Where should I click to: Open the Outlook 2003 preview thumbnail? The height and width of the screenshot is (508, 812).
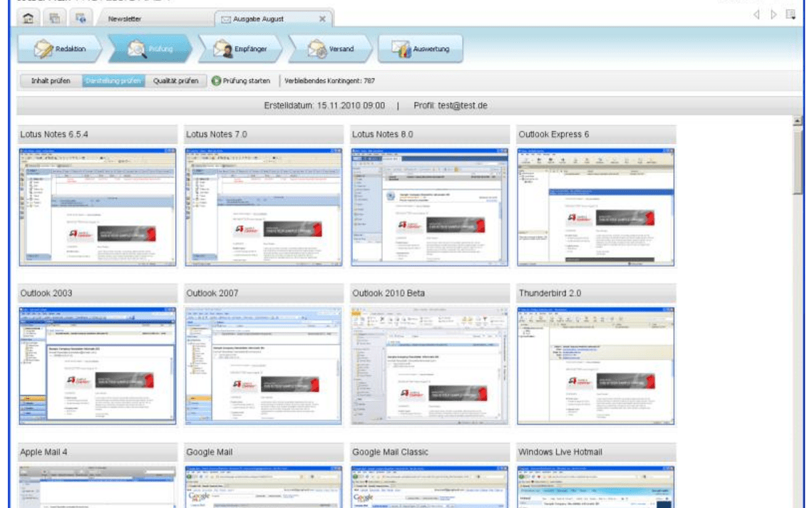point(98,366)
